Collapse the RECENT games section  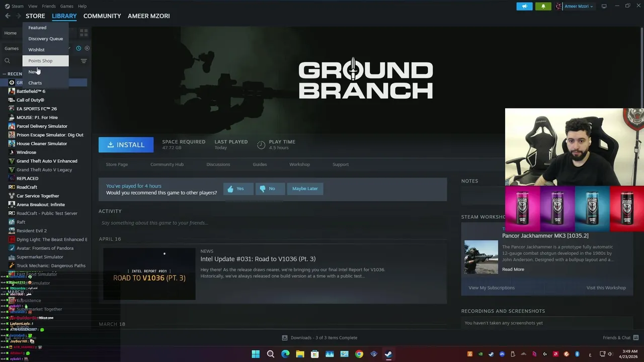[4, 74]
